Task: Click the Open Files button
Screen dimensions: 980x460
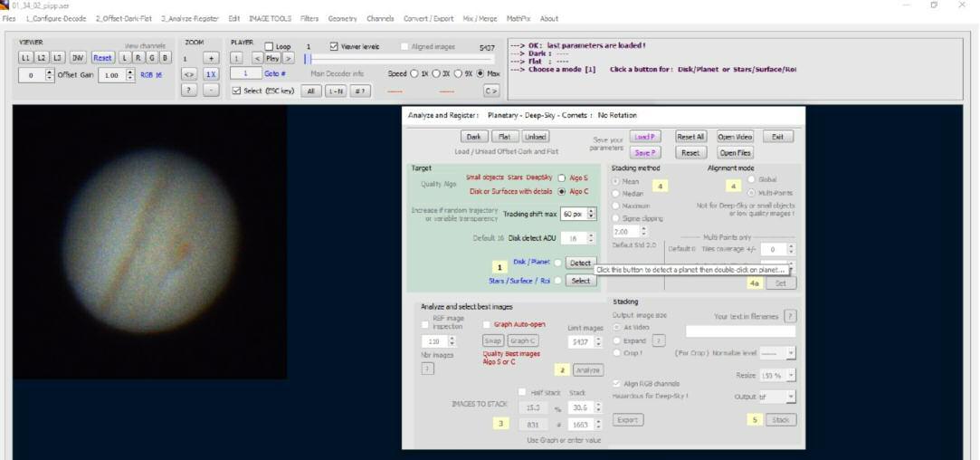Action: 735,153
